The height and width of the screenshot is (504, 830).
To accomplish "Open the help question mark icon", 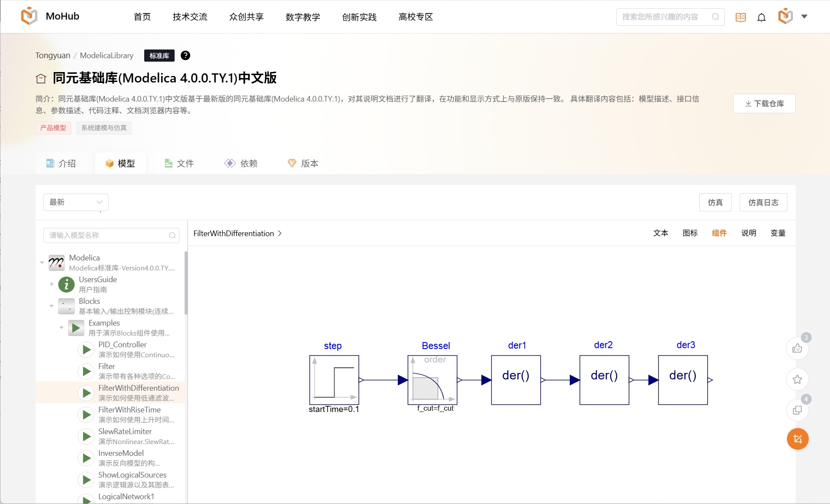I will tap(185, 55).
